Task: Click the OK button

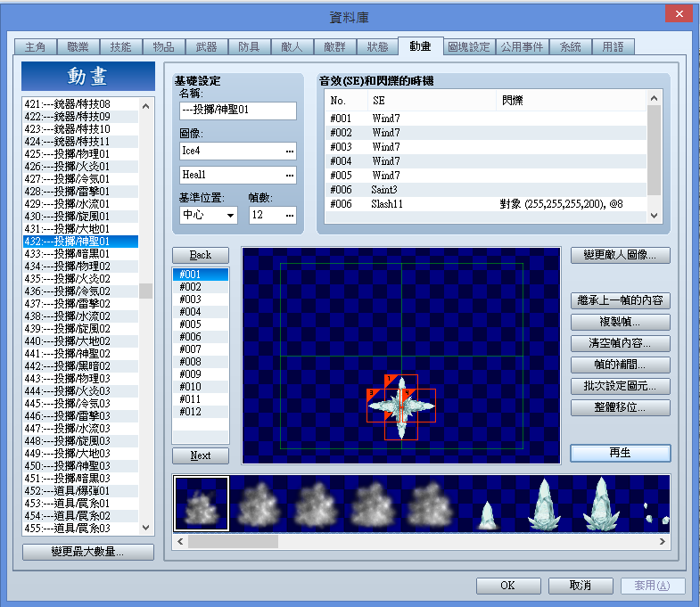Action: [x=508, y=586]
